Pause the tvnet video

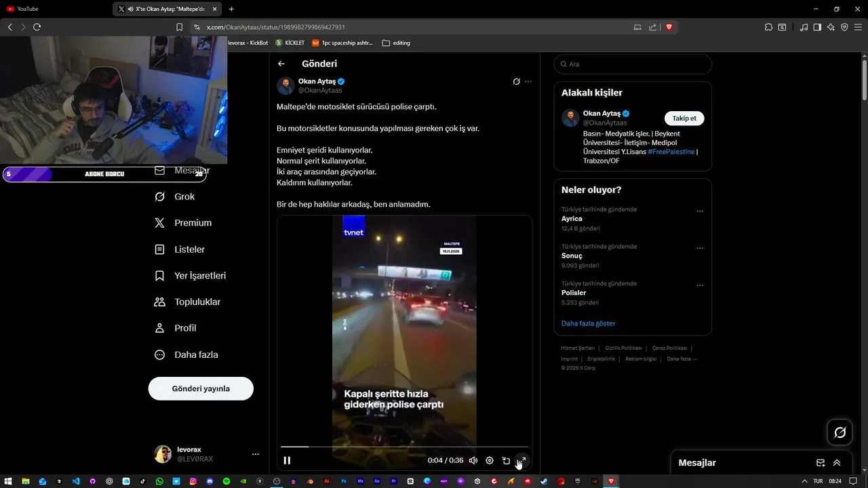click(x=287, y=460)
